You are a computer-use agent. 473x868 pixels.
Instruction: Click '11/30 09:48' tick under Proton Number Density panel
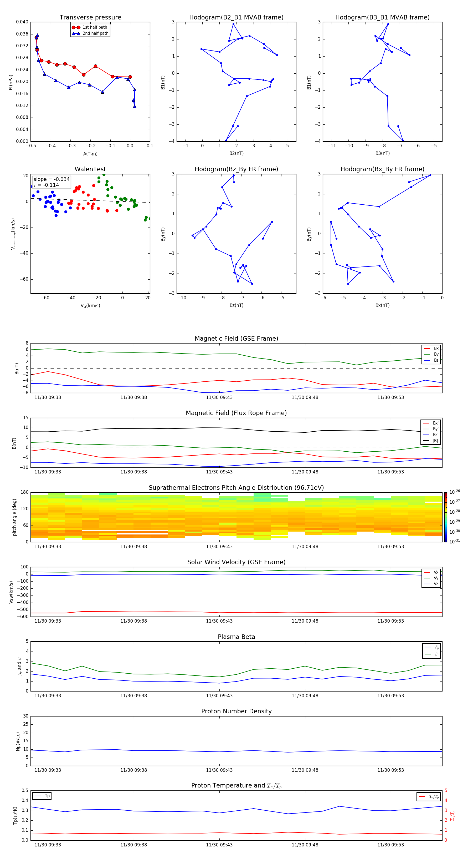[x=305, y=770]
